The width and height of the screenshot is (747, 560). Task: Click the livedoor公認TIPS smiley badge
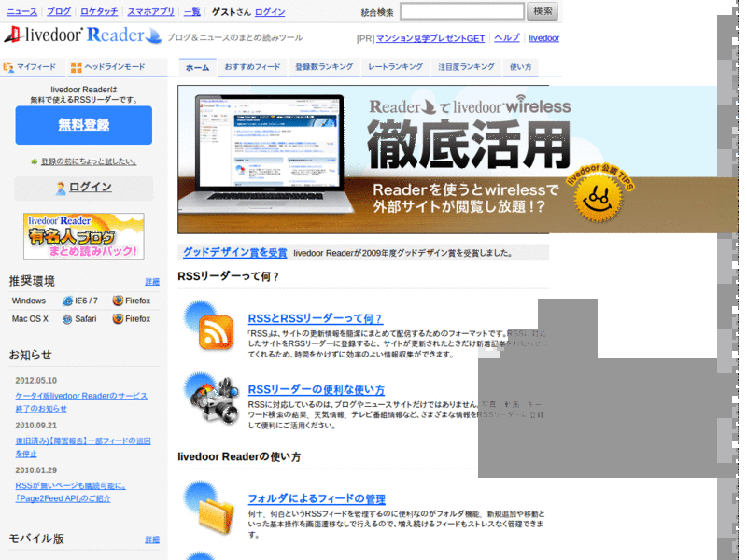coord(598,196)
